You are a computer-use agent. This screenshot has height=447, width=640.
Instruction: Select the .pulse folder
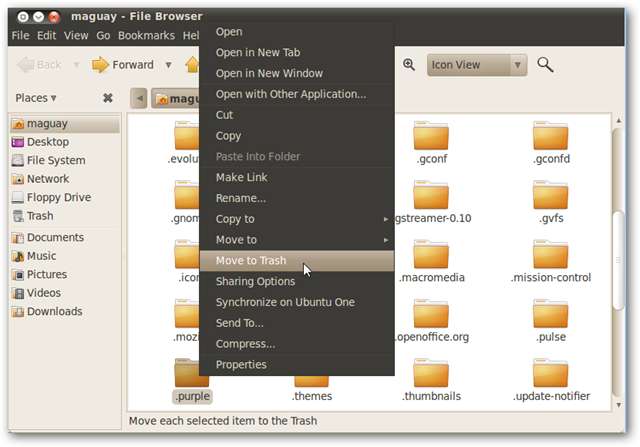click(551, 321)
